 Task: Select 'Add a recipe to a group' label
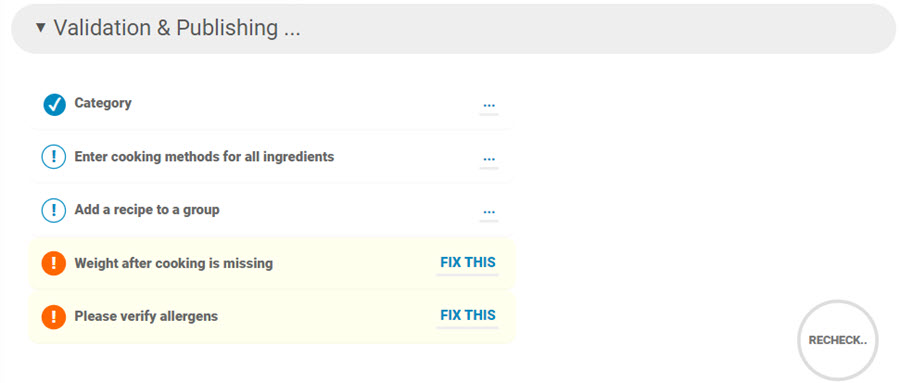[147, 210]
